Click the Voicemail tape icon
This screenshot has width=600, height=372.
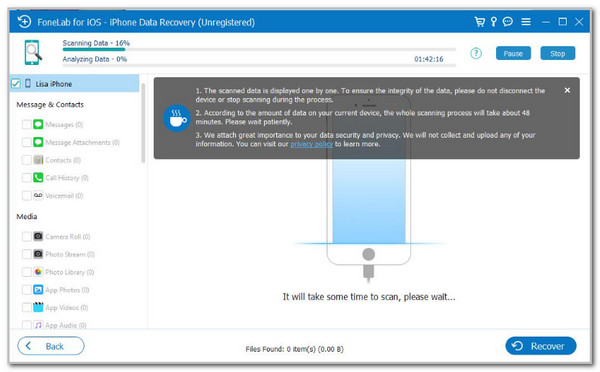coord(38,195)
